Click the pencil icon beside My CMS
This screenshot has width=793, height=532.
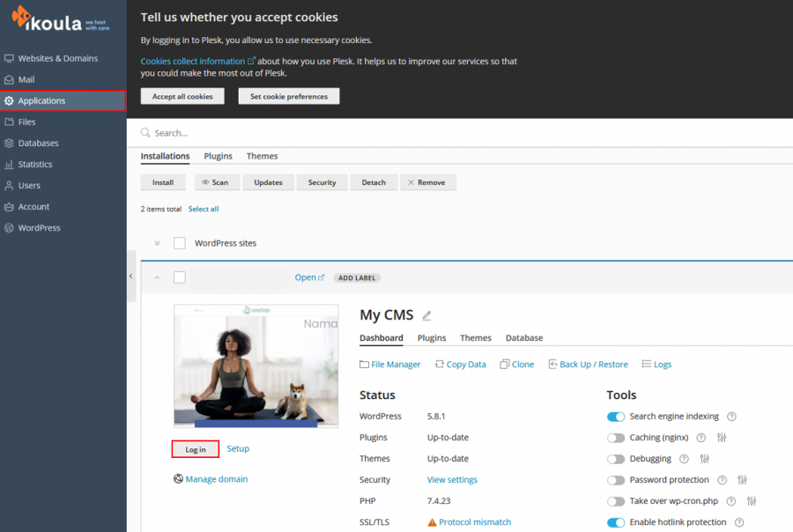click(427, 315)
